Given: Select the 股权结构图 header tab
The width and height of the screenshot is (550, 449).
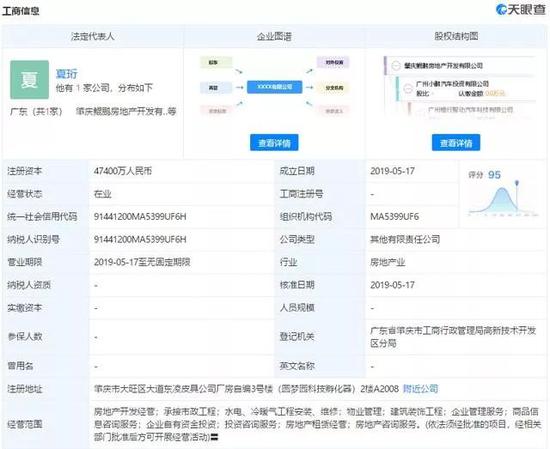Looking at the screenshot, I should point(456,36).
